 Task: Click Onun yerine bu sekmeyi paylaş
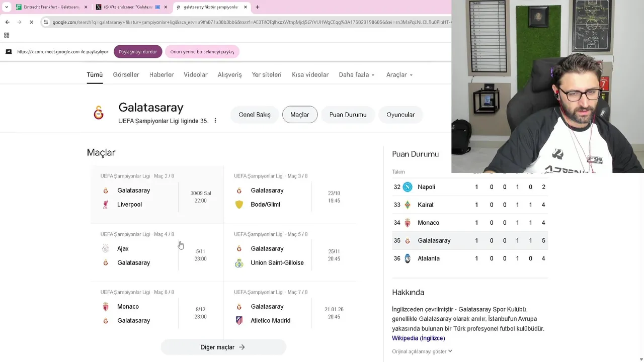pos(202,52)
